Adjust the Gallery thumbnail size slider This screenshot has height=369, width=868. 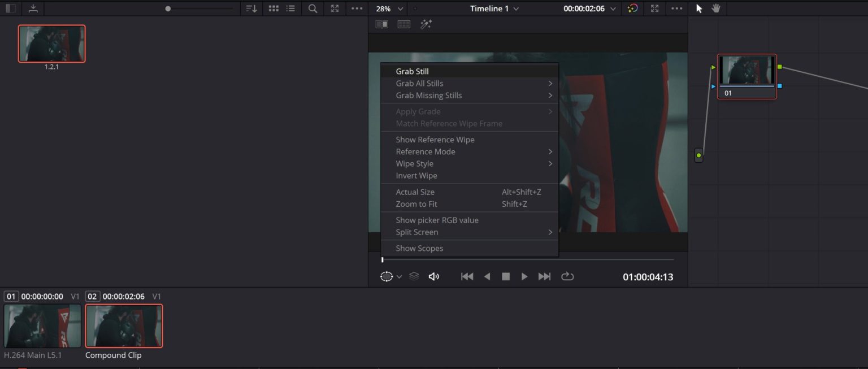[168, 8]
